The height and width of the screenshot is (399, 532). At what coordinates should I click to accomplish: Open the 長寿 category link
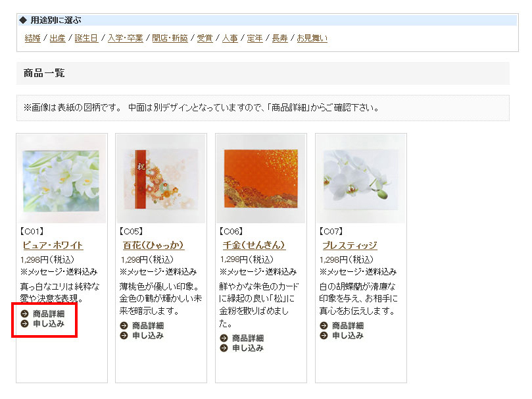pyautogui.click(x=279, y=38)
